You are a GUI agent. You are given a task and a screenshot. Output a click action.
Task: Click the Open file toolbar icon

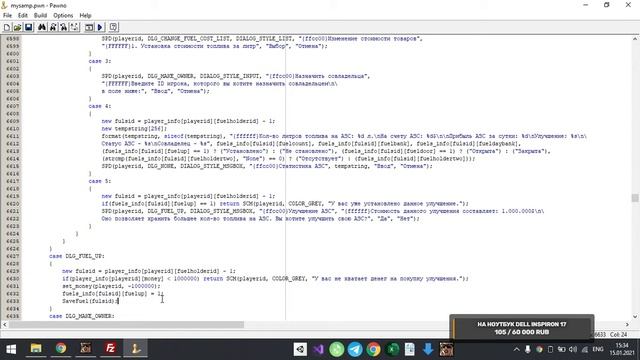tap(18, 27)
